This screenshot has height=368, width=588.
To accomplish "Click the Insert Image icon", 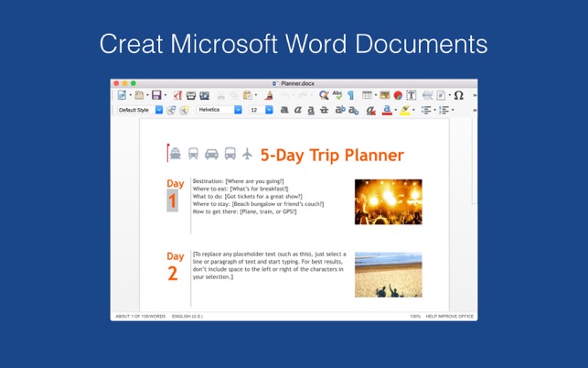I will tap(385, 95).
